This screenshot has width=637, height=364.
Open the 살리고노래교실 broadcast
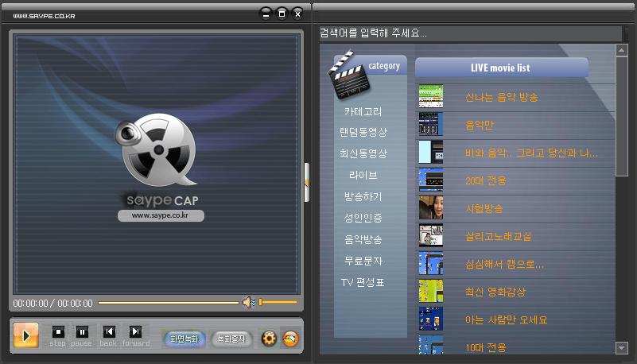point(498,236)
